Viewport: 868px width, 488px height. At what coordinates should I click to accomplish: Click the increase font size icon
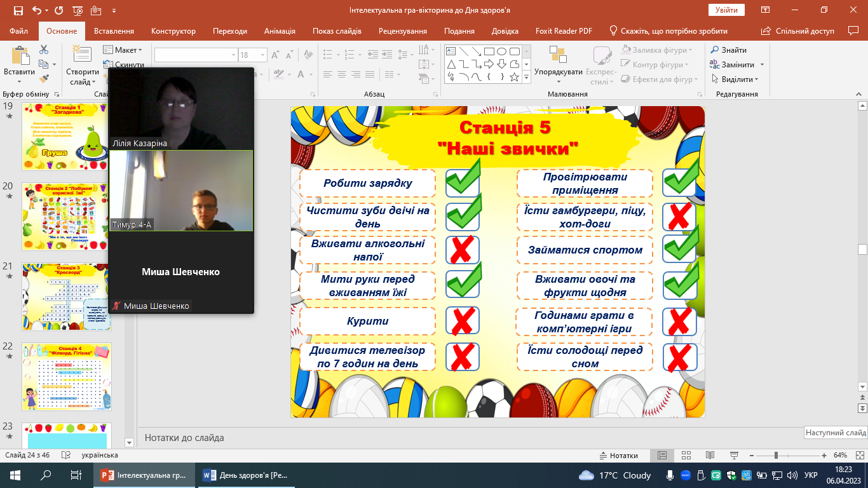275,55
